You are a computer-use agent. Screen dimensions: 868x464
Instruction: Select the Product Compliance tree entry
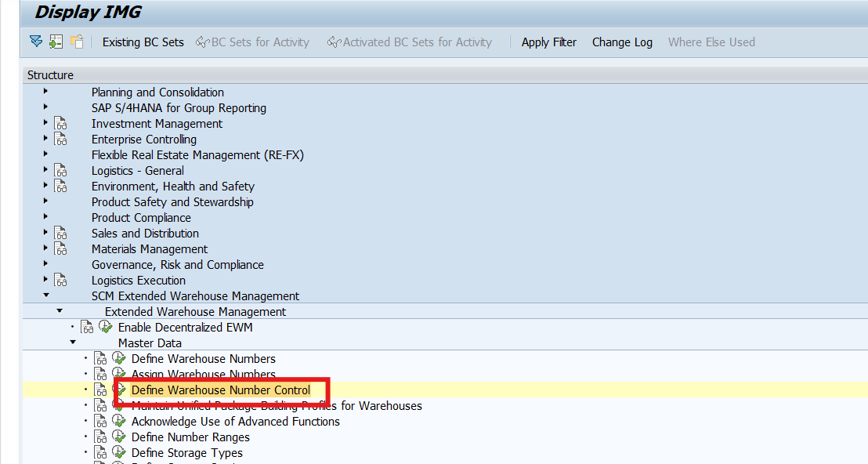[x=141, y=217]
